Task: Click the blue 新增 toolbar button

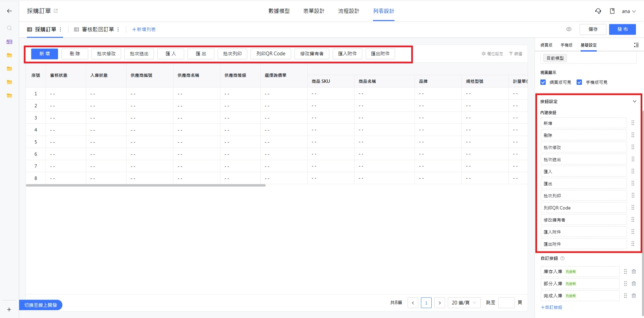Action: [x=45, y=54]
